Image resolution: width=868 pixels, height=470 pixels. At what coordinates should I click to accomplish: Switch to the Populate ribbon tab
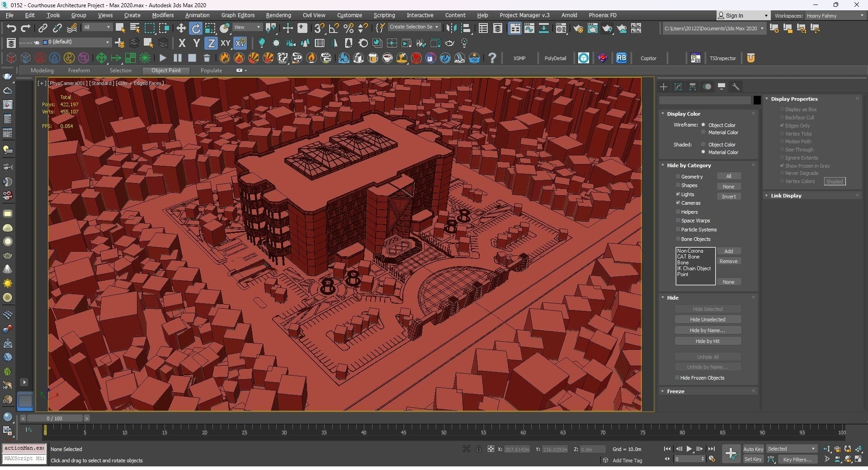pos(211,70)
